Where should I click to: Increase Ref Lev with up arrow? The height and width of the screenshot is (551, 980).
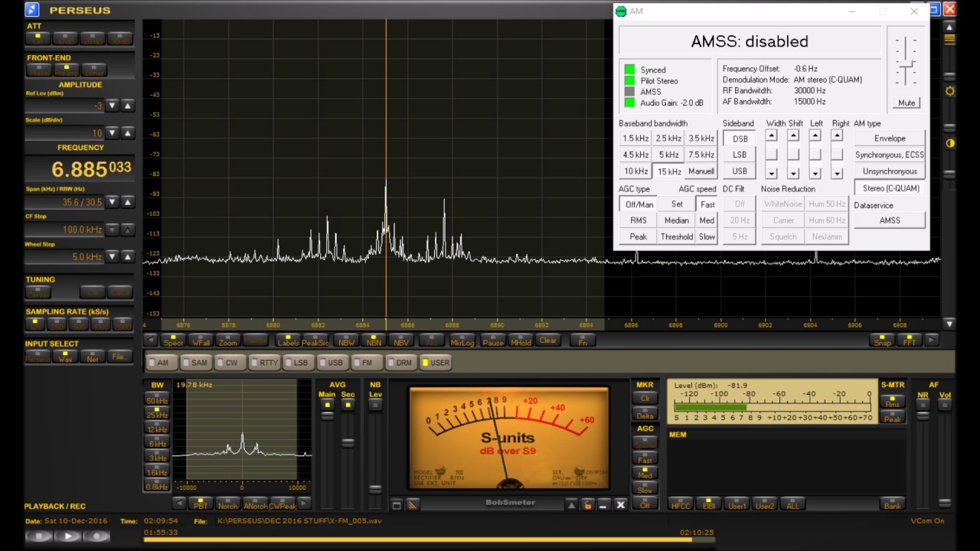pos(128,106)
